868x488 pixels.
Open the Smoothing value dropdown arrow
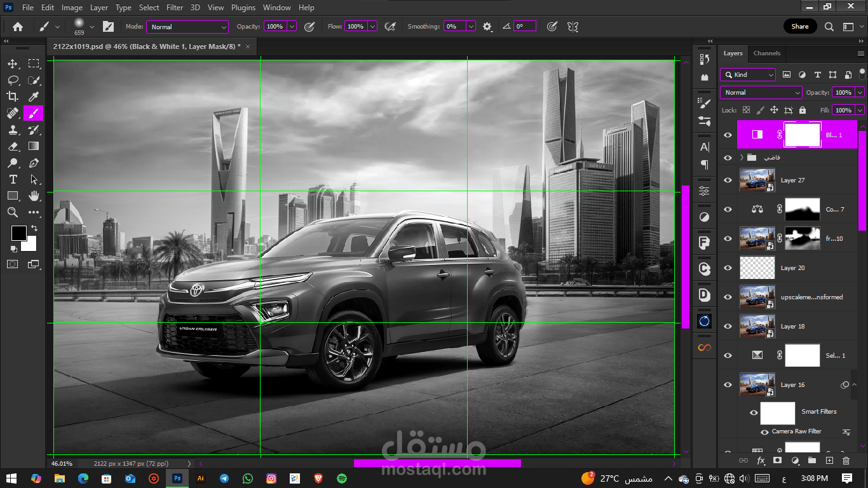(x=471, y=27)
